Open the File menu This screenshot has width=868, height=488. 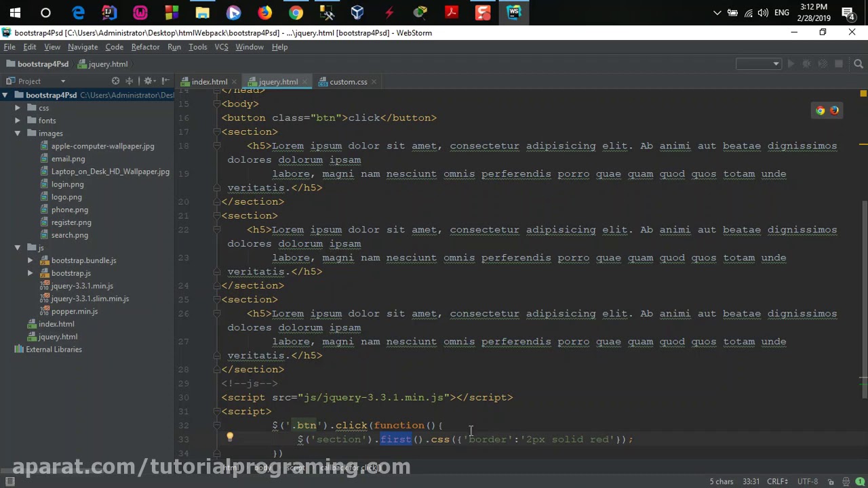9,47
